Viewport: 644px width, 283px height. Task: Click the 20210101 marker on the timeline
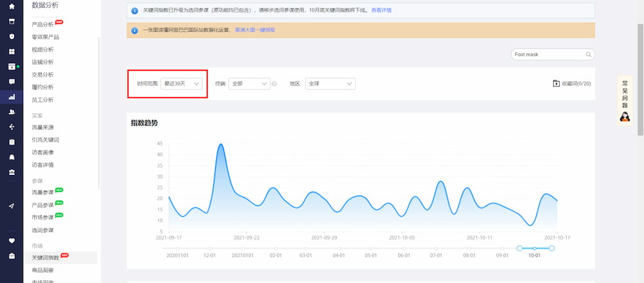pyautogui.click(x=243, y=248)
